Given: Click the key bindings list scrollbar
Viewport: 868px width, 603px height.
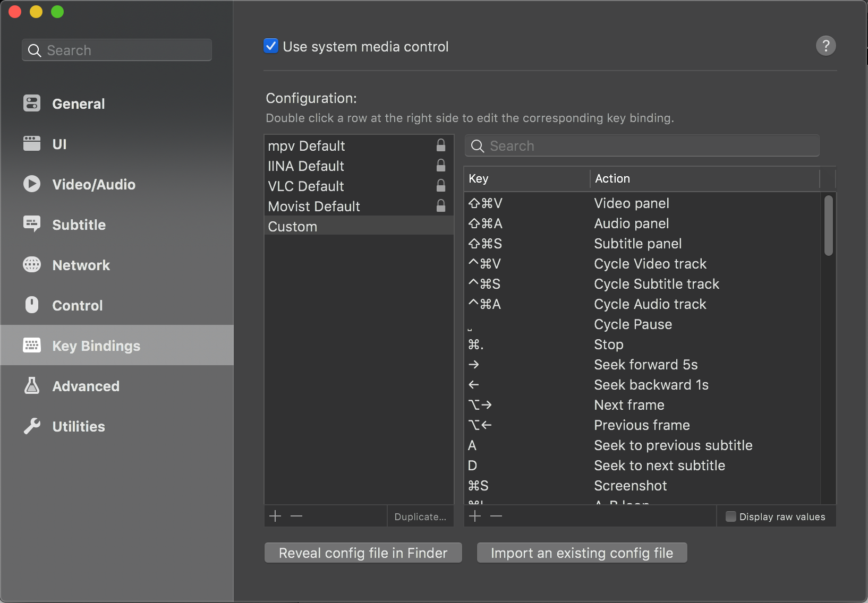Looking at the screenshot, I should click(x=828, y=226).
